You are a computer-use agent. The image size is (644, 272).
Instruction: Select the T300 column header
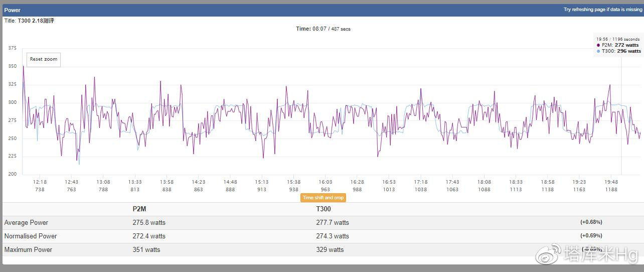(x=325, y=209)
